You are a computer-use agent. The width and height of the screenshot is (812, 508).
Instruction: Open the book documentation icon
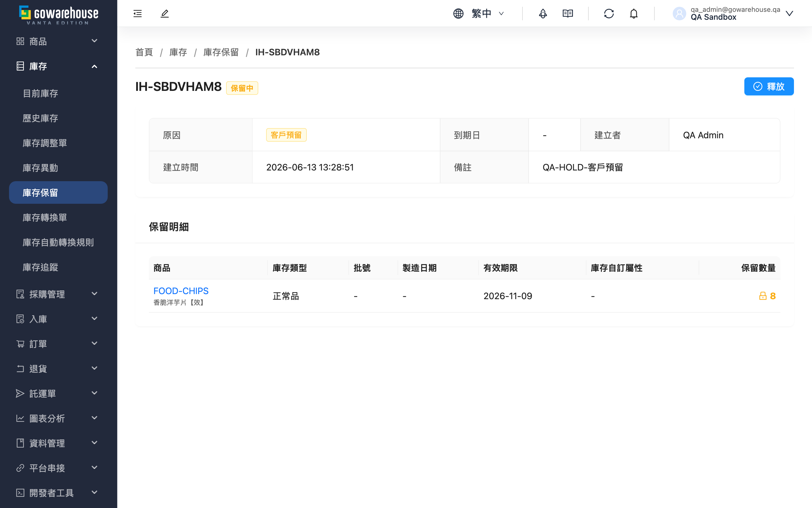coord(568,14)
